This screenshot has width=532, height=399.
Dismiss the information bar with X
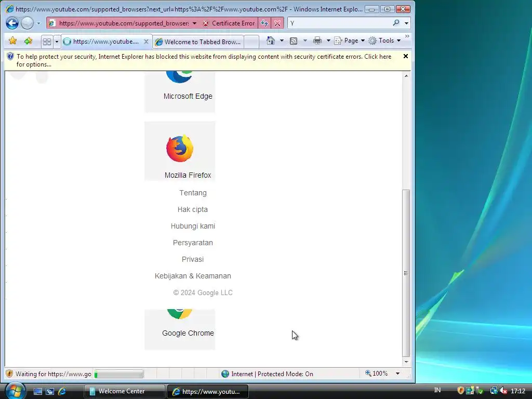(x=405, y=56)
